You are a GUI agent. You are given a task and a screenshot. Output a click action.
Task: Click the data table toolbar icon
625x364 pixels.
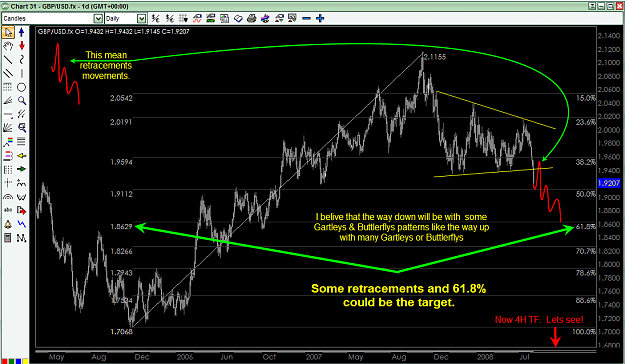point(224,18)
